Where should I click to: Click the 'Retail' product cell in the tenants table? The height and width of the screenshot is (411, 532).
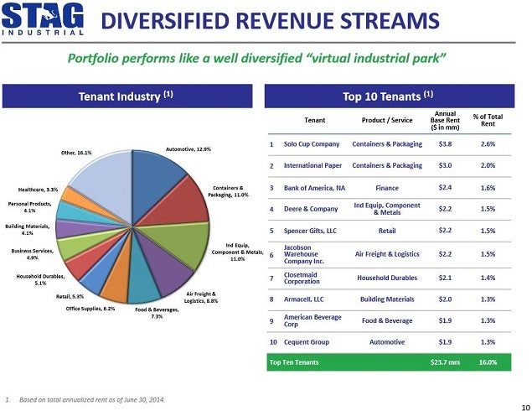coord(387,231)
